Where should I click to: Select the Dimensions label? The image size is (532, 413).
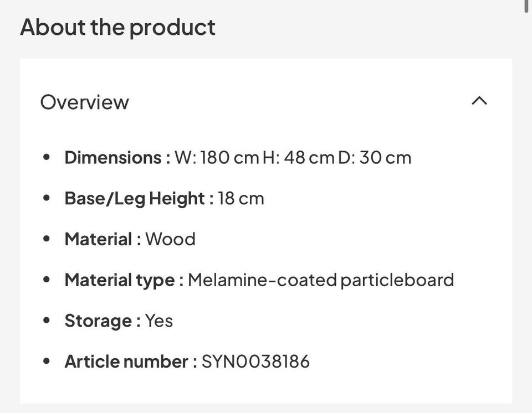pyautogui.click(x=117, y=158)
